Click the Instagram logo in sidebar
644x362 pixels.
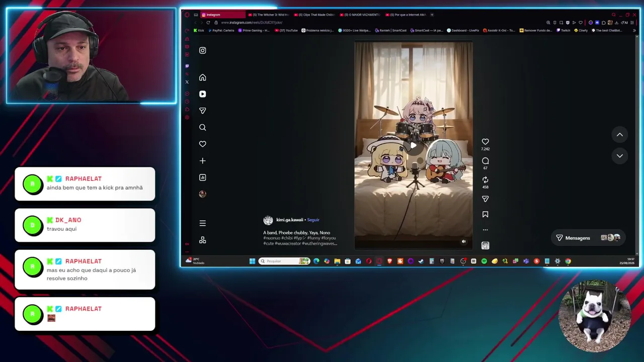pyautogui.click(x=202, y=50)
